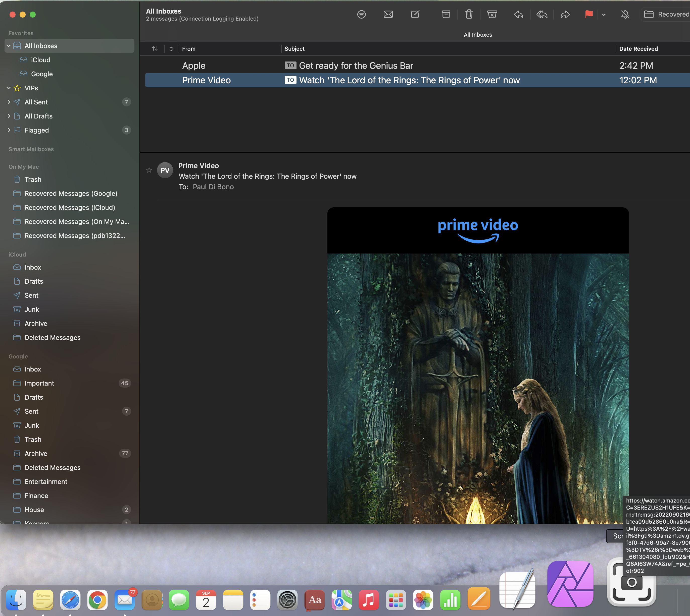Toggle the red flag on message
The width and height of the screenshot is (690, 616).
coord(589,14)
